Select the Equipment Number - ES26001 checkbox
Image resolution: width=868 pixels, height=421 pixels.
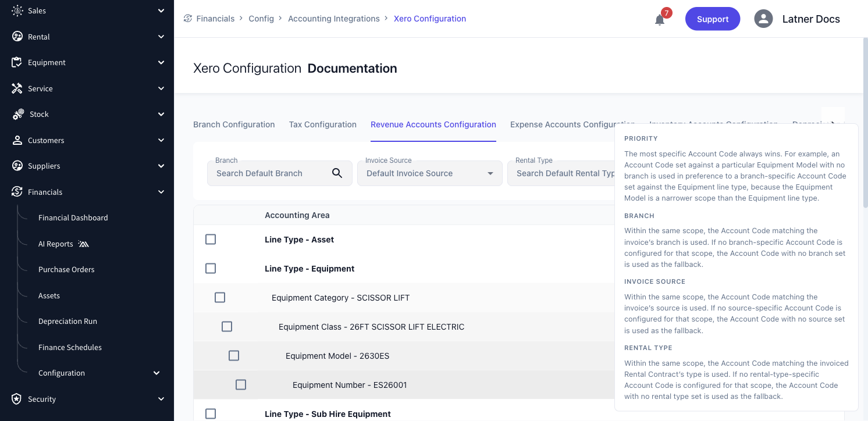click(x=241, y=385)
